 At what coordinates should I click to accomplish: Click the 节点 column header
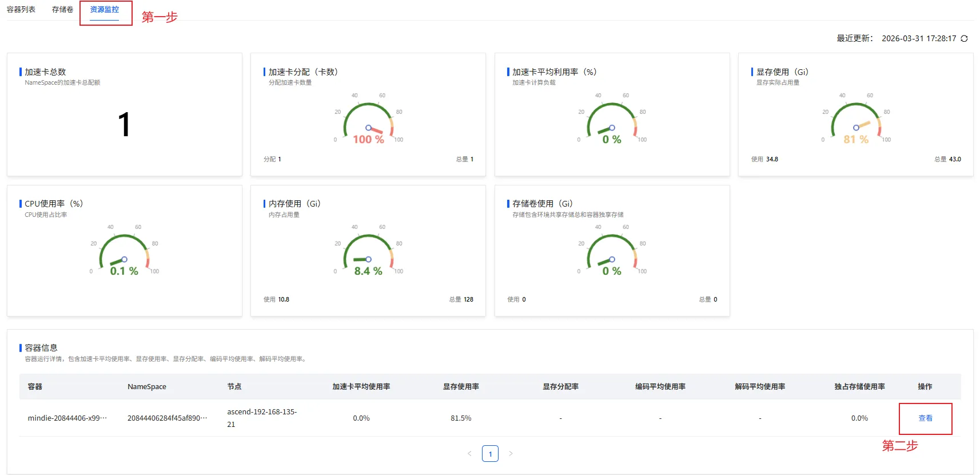234,387
